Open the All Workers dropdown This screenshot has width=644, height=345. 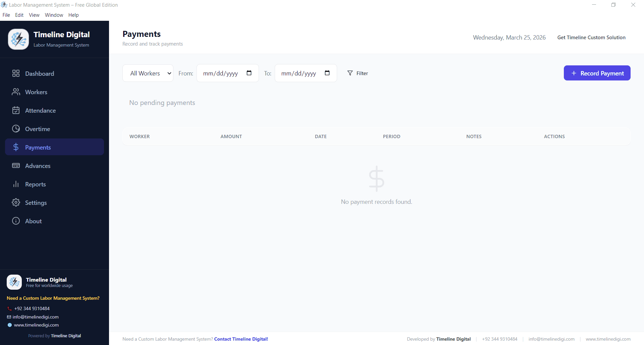[148, 73]
